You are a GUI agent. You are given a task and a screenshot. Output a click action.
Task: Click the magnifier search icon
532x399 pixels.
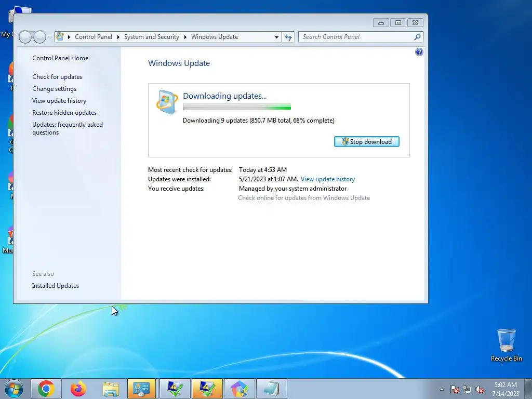pyautogui.click(x=418, y=37)
